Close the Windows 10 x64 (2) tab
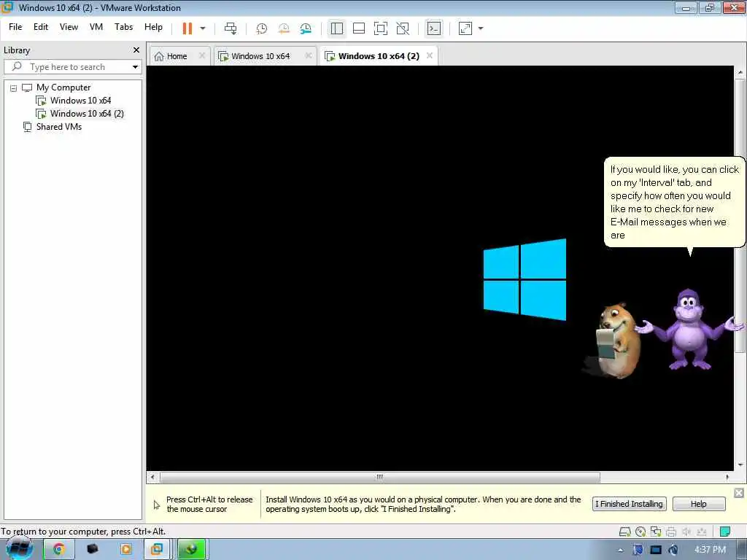 [x=430, y=55]
